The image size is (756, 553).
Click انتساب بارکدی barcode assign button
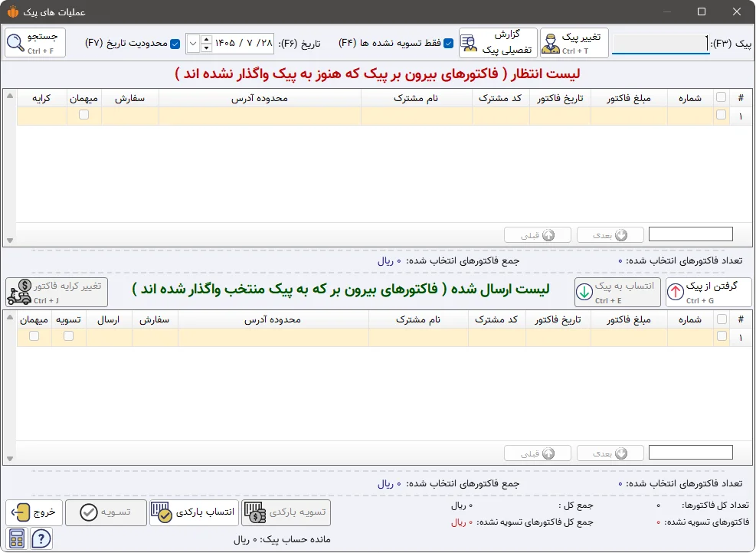click(194, 512)
